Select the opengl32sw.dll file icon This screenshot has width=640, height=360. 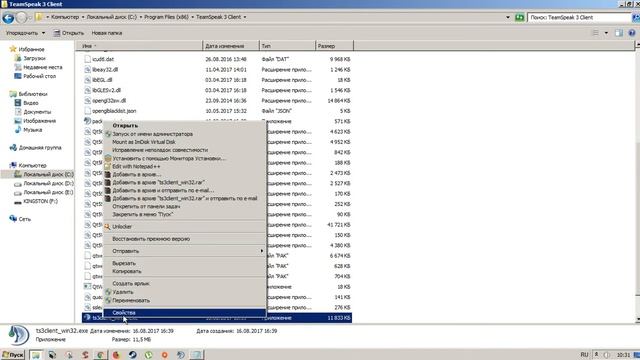pos(87,100)
